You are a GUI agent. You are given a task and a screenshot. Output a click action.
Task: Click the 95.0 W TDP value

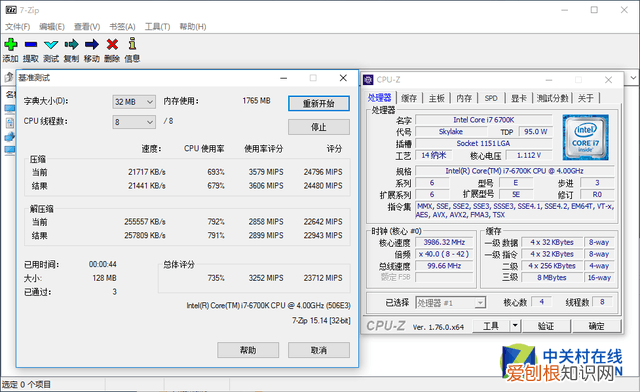click(536, 131)
